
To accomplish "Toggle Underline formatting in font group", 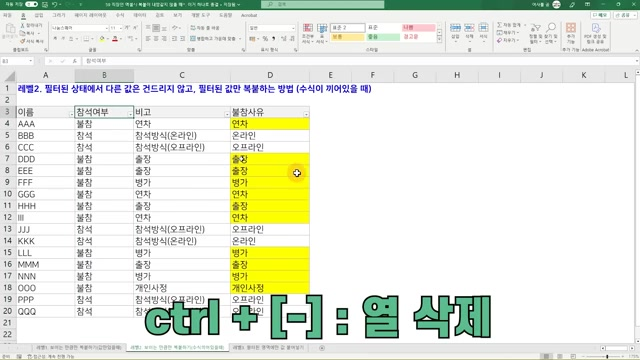I will tap(71, 39).
